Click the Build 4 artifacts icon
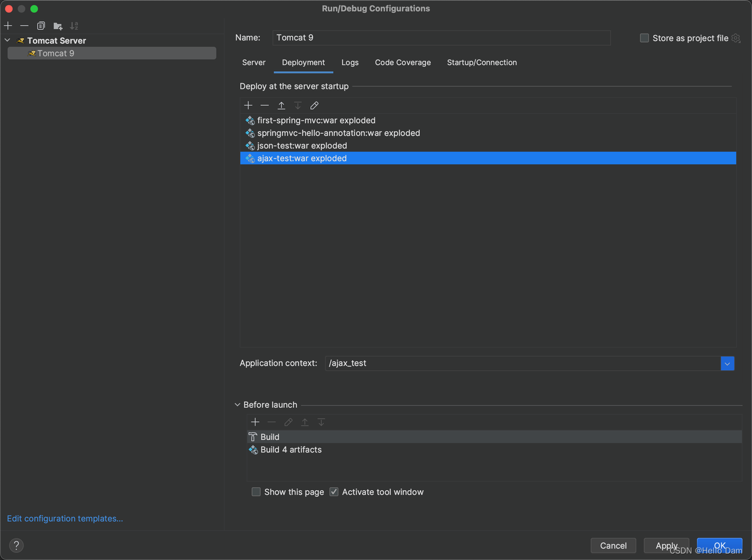 (x=253, y=450)
